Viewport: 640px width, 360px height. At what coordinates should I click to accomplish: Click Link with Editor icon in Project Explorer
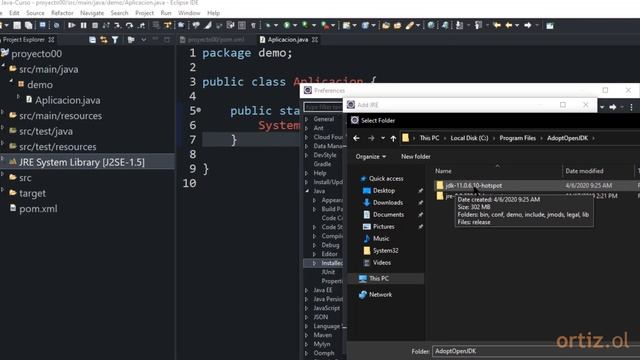(x=104, y=40)
